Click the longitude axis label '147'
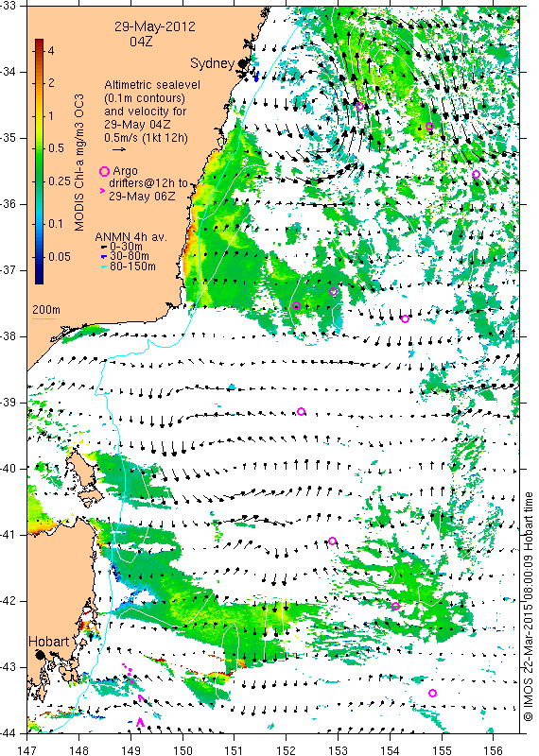The width and height of the screenshot is (539, 756). click(26, 750)
